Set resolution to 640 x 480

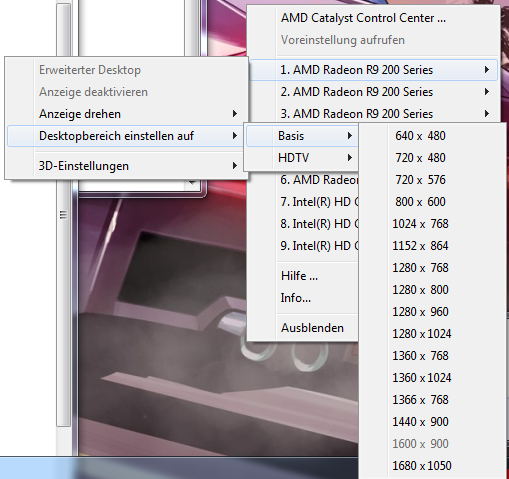pyautogui.click(x=432, y=136)
